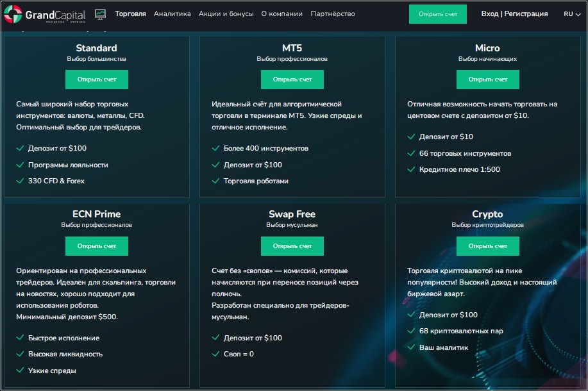Click the description starting 'Счет без «свопов»'
The height and width of the screenshot is (391, 588).
(285, 294)
